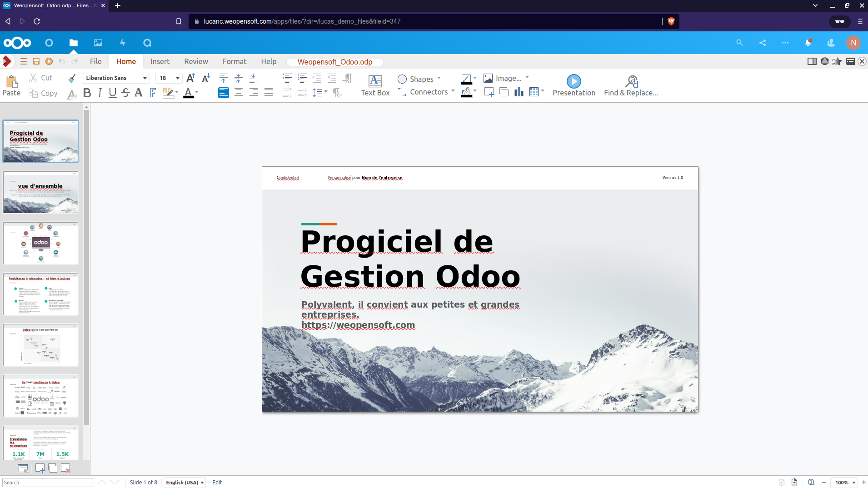Screen dimensions: 868x488
Task: Toggle underline formatting
Action: [113, 93]
